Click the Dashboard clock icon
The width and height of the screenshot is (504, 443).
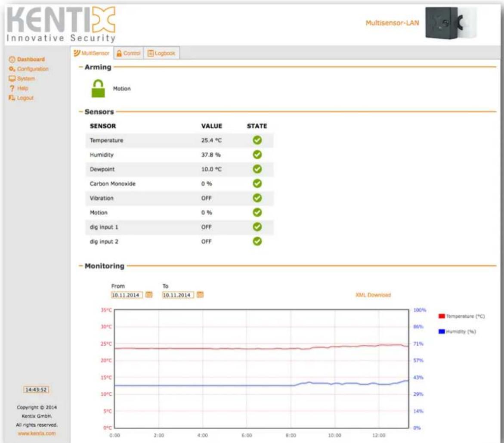coord(12,59)
